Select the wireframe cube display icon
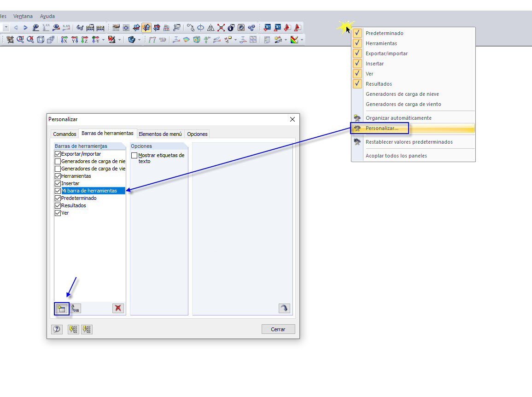 point(41,40)
